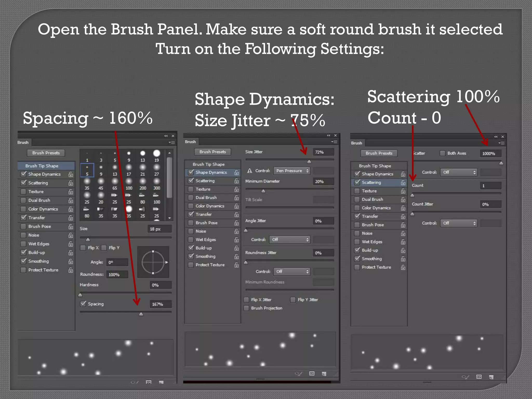Open right Brush panel's flyout menu icon
This screenshot has width=532, height=399.
tap(501, 143)
